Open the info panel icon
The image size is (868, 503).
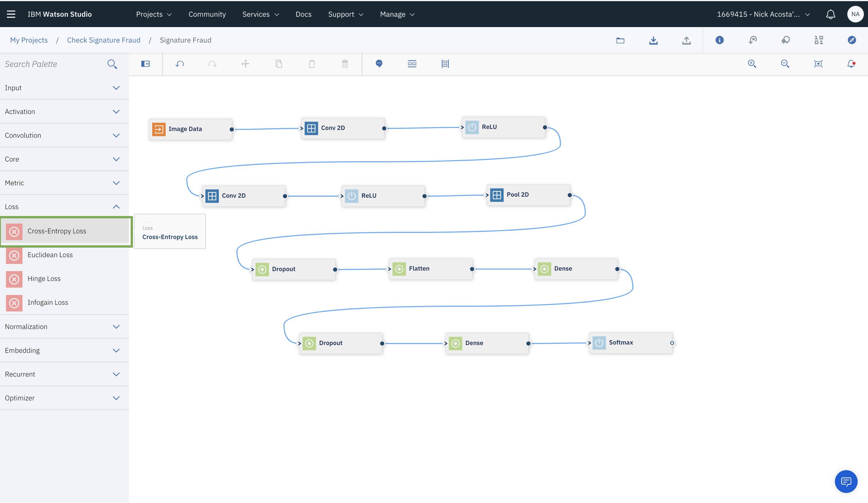click(719, 40)
